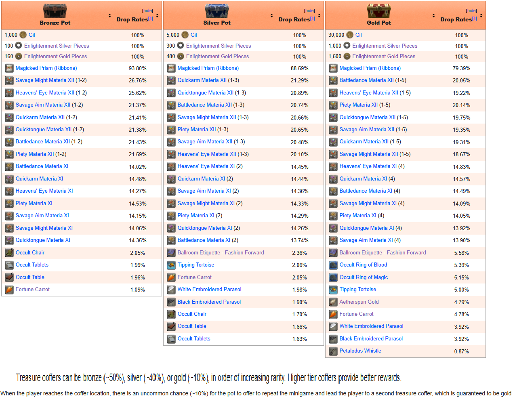Screen dimensions: 515x420
Task: Select the 1.09% drop rate value
Action: (138, 290)
